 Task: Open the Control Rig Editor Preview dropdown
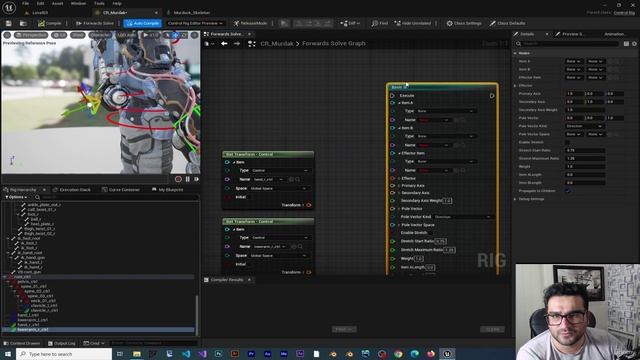click(x=195, y=23)
